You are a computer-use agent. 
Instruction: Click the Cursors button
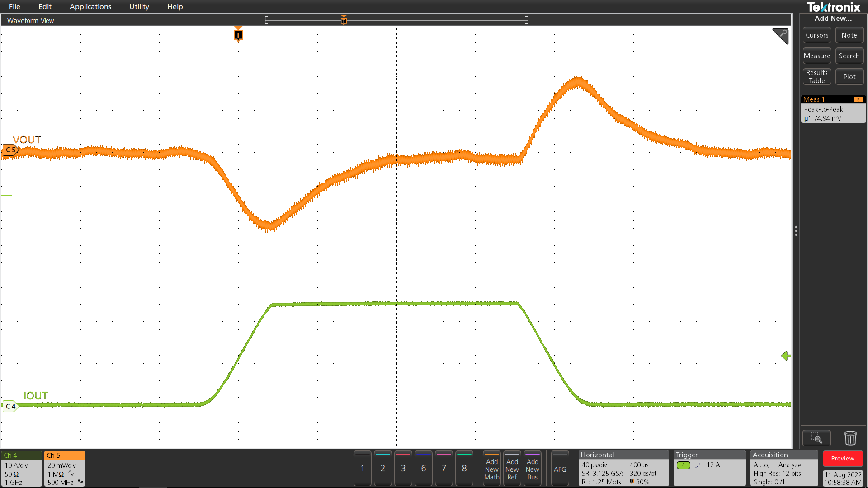coord(817,35)
